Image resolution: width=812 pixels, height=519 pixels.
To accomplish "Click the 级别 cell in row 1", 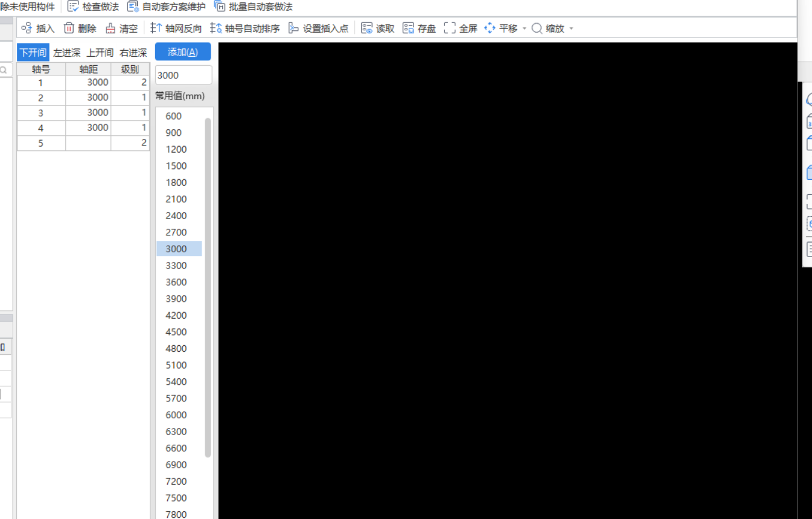I will point(130,83).
